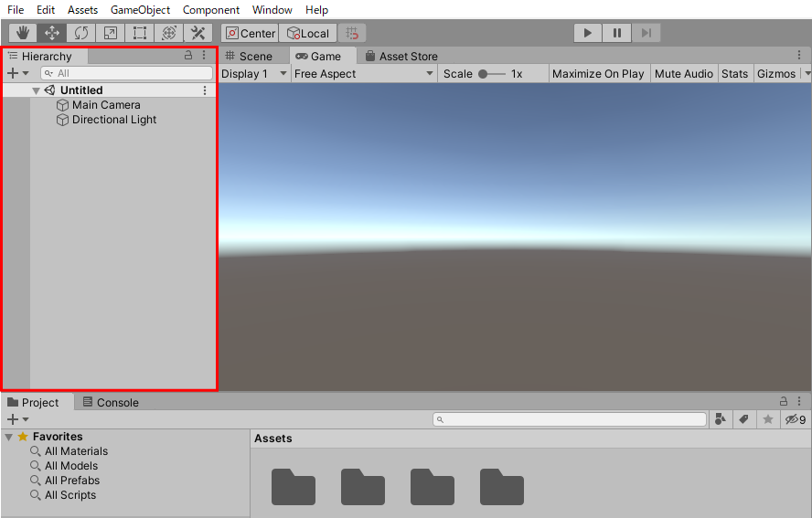Click the favorites star search icon
812x518 pixels.
point(768,419)
